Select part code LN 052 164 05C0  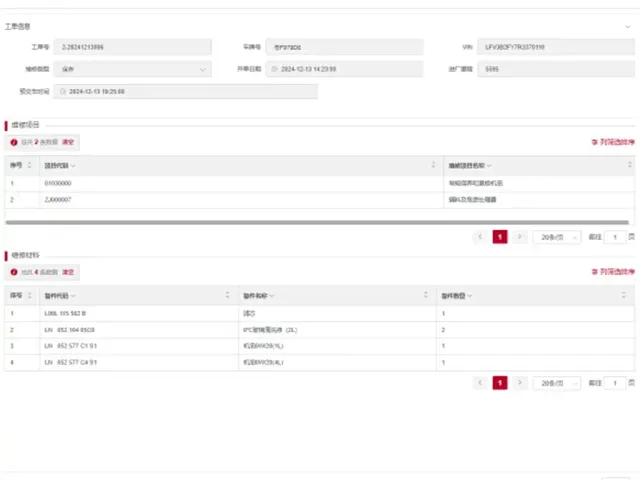[x=69, y=330]
